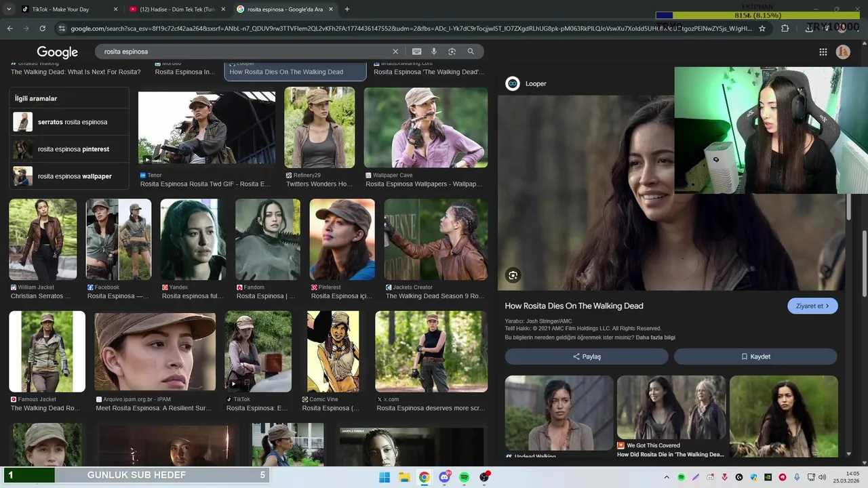This screenshot has height=488, width=868.
Task: Clear the Google search box text
Action: (395, 52)
